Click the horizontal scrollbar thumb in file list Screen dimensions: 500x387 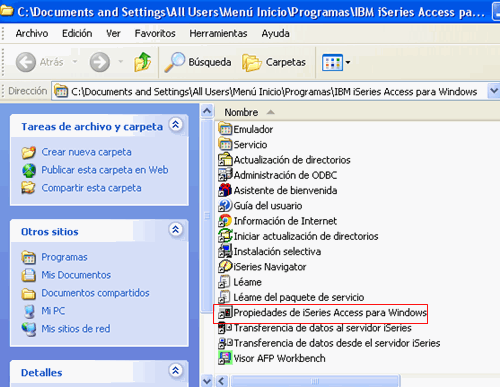315,381
